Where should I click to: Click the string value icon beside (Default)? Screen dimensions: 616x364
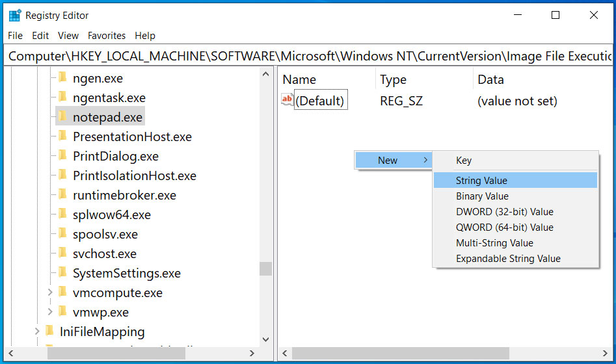tap(287, 99)
